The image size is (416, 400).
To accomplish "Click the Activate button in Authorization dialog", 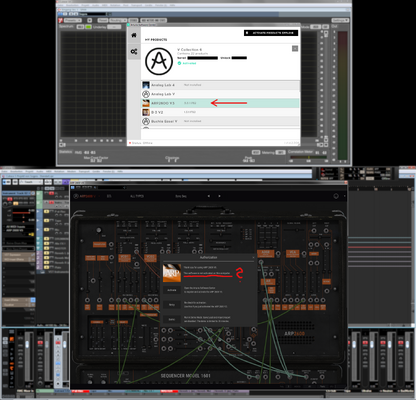I will (x=172, y=290).
